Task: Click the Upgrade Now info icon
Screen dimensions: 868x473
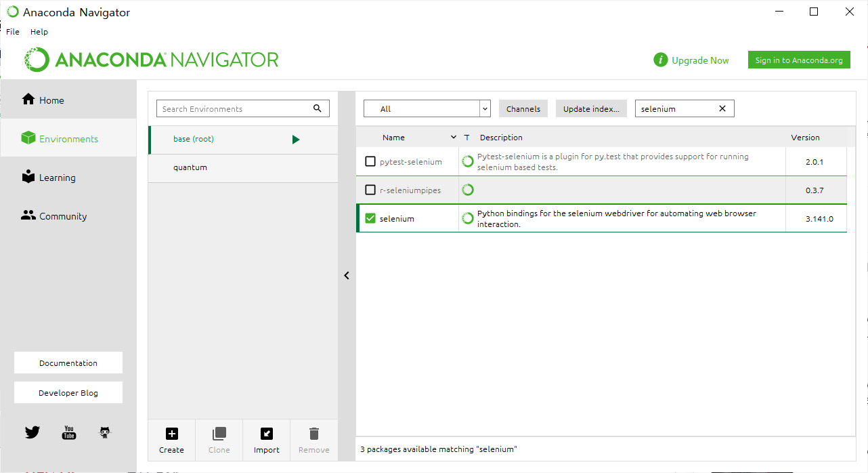Action: click(661, 60)
